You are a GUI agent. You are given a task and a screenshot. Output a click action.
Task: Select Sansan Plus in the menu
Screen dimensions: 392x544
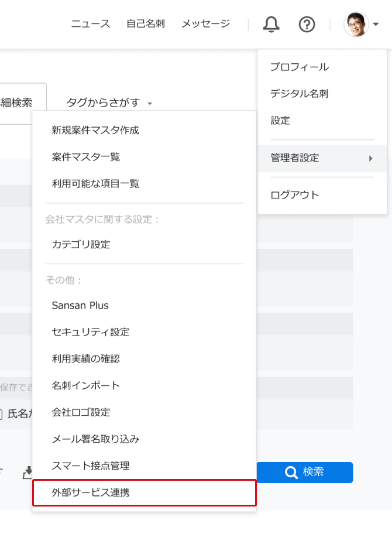[80, 305]
